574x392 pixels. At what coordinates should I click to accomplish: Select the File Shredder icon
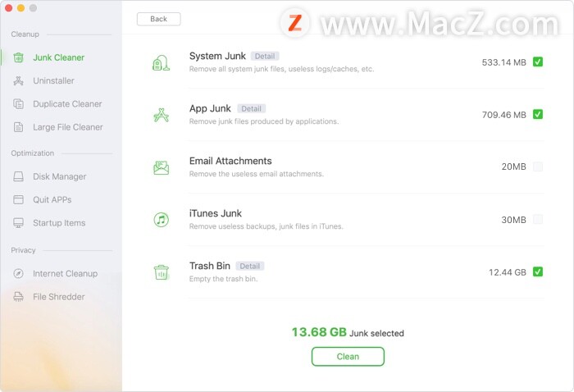point(18,297)
